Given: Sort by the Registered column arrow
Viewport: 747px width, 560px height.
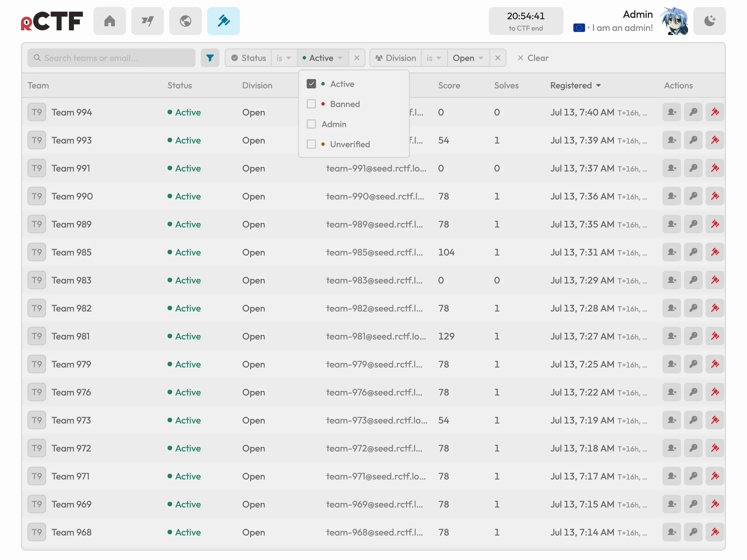Looking at the screenshot, I should [598, 85].
